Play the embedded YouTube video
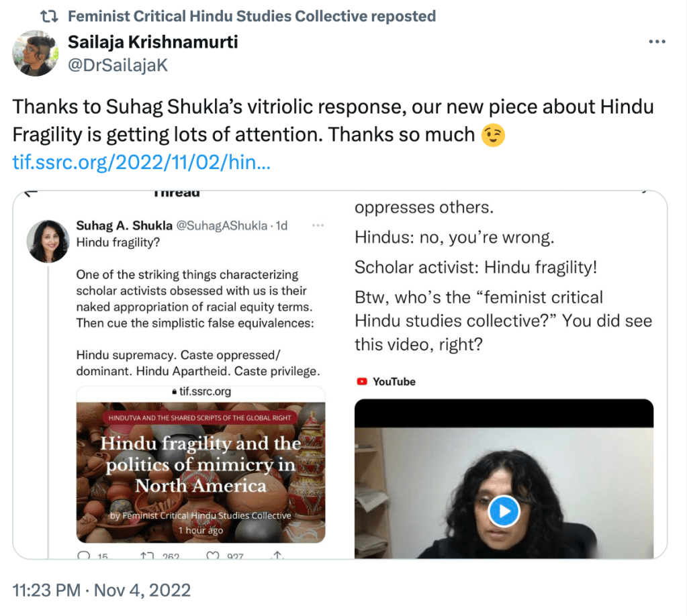 504,513
